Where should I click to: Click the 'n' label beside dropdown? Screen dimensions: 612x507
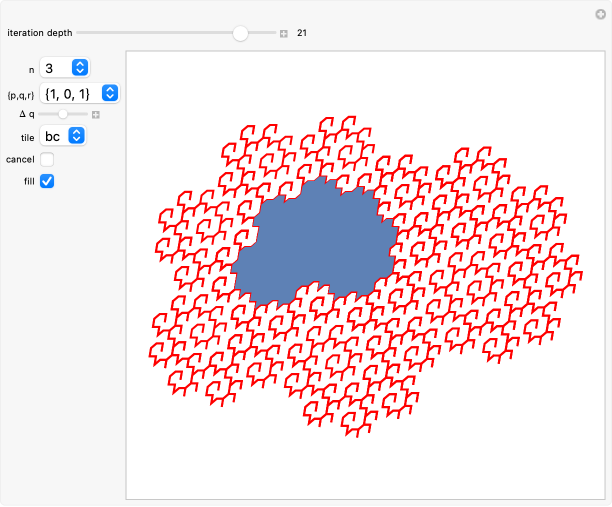click(31, 69)
